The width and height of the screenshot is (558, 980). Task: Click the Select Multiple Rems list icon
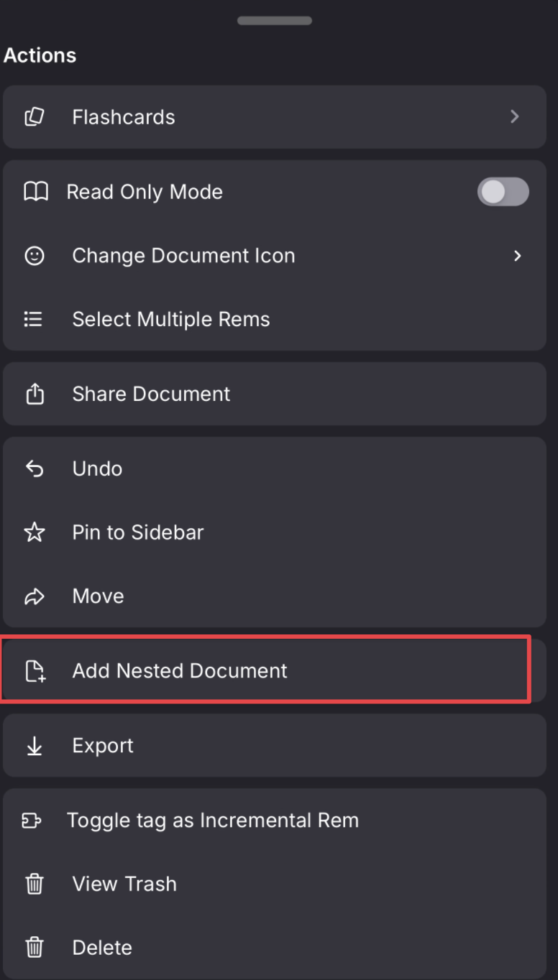point(33,319)
